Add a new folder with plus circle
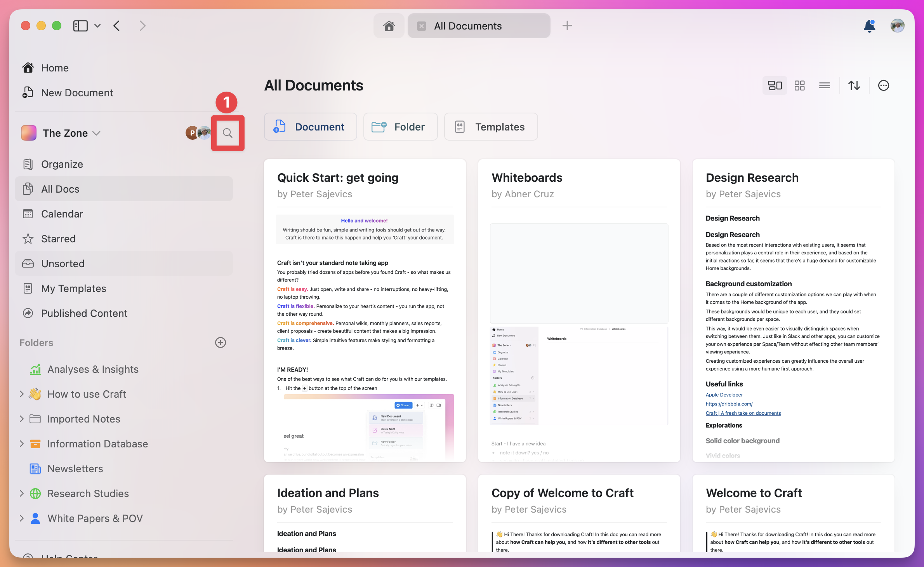Viewport: 924px width, 567px height. tap(221, 343)
